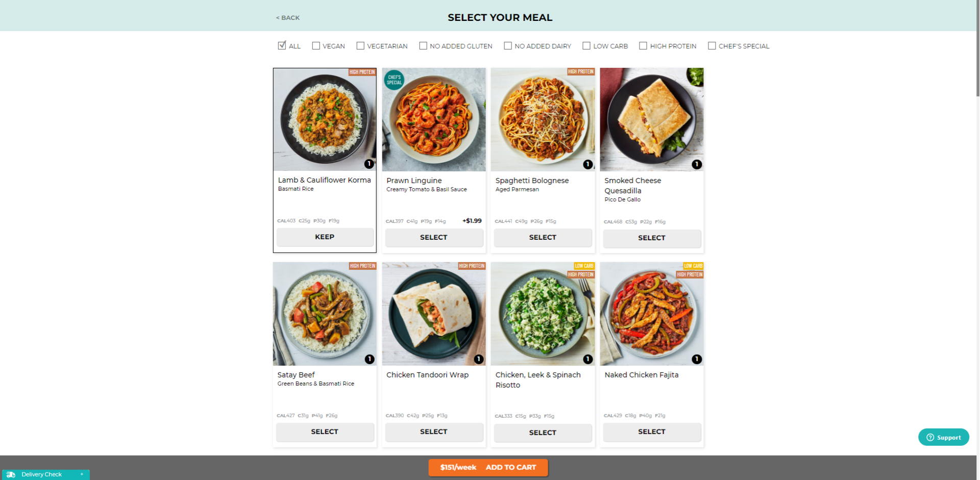Screen dimensions: 980x480
Task: Open the Chicken, Leek & Spinach Risotto photo
Action: tap(543, 314)
